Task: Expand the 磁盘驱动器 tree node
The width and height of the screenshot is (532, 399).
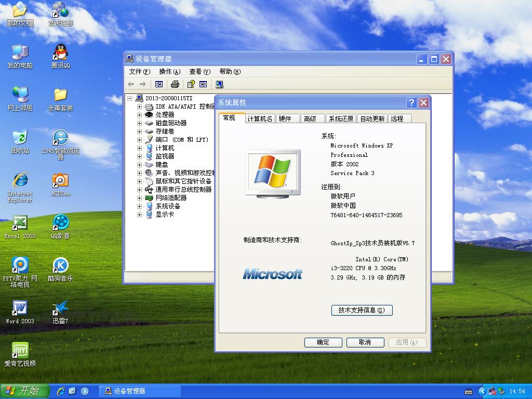Action: click(x=139, y=123)
